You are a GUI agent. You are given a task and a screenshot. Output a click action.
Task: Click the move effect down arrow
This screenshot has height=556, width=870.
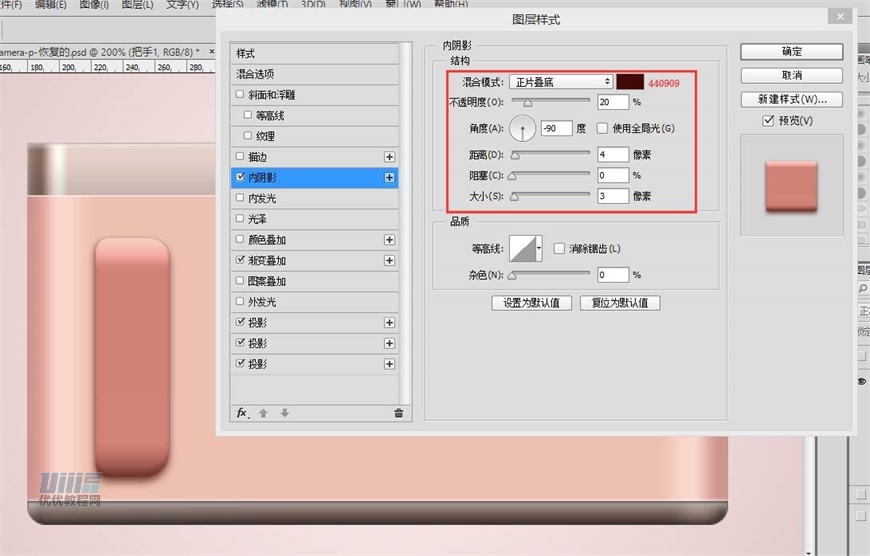point(284,413)
